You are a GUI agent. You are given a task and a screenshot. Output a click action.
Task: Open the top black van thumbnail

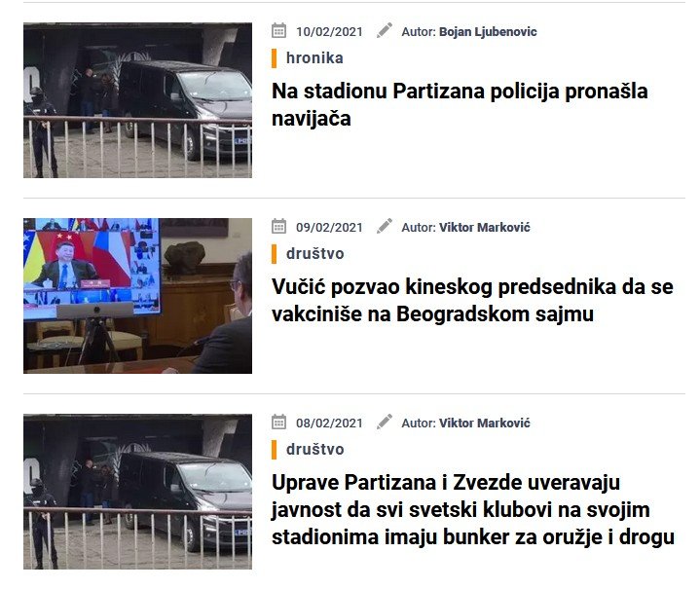[x=137, y=100]
